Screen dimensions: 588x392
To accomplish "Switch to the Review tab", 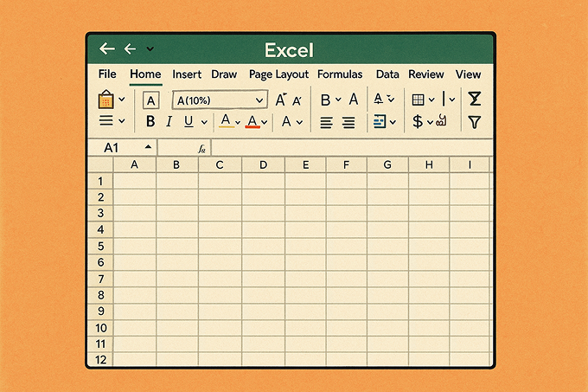I will [426, 74].
